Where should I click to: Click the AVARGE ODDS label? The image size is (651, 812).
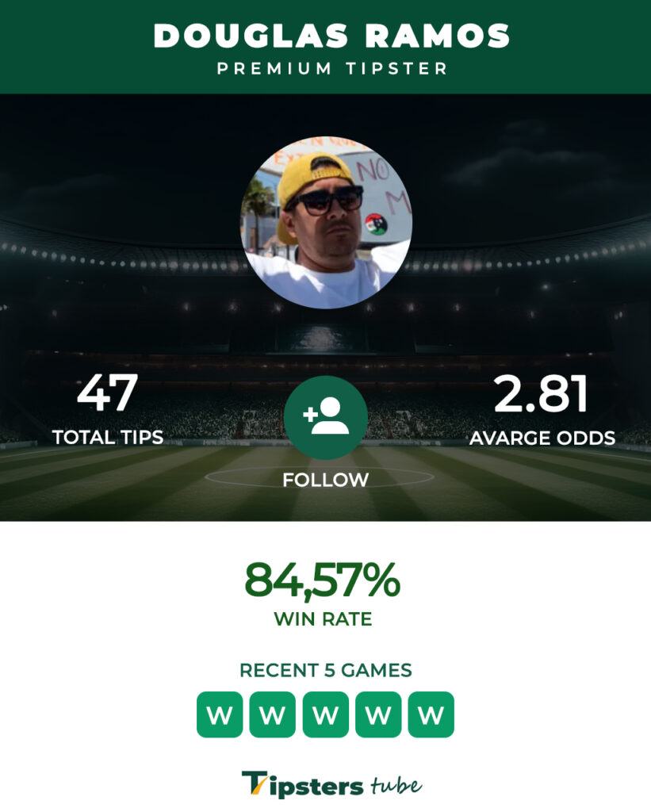pos(542,438)
